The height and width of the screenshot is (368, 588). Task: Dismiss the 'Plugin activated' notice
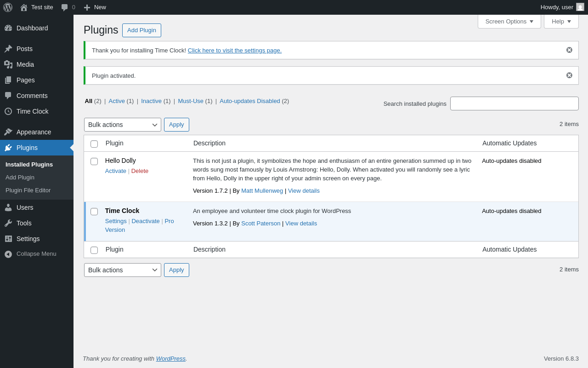(569, 75)
